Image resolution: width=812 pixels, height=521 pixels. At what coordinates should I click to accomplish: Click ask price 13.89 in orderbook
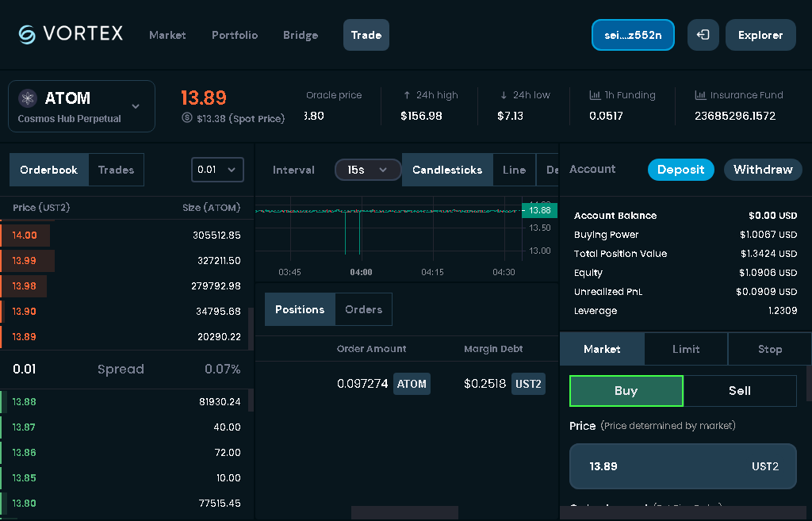[25, 337]
